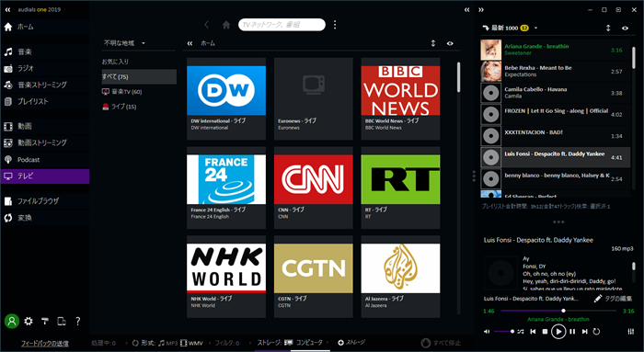This screenshot has height=352, width=644.
Task: Open the Euronews channel tile
Action: [x=314, y=99]
